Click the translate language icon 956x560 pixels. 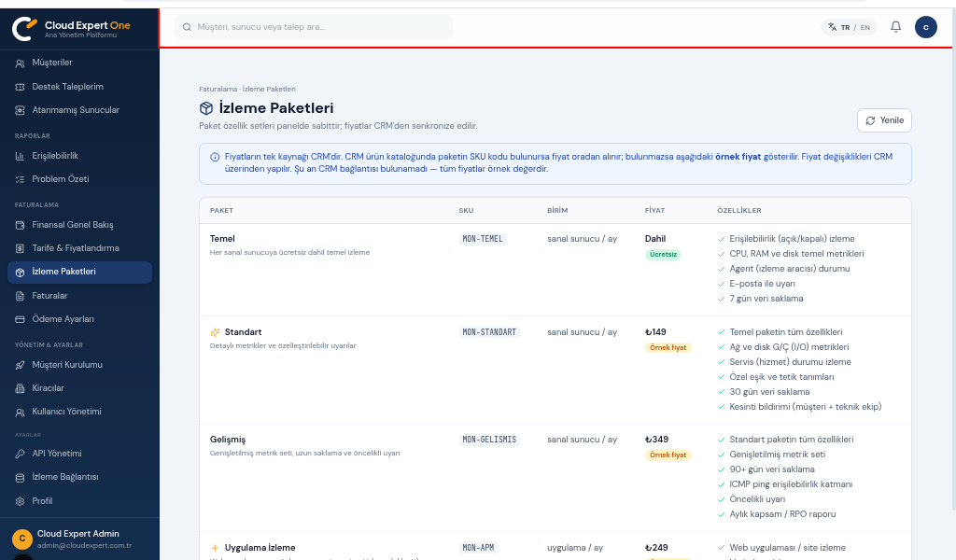[832, 27]
